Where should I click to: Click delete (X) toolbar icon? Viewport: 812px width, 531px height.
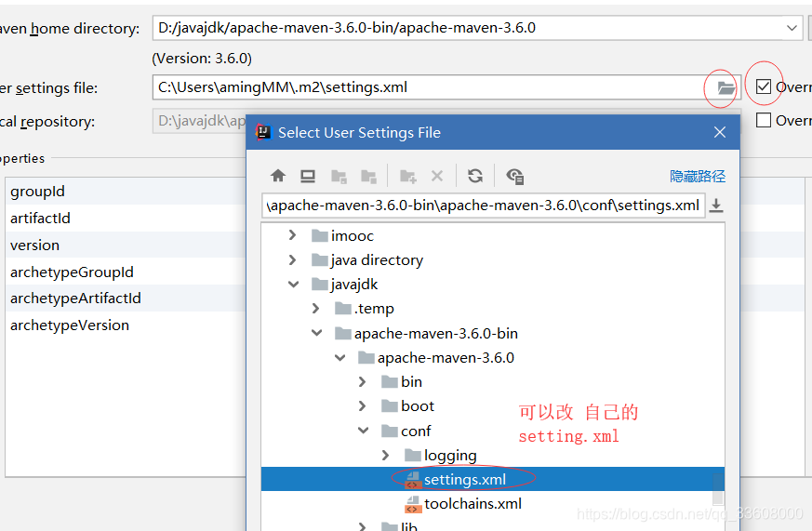437,177
